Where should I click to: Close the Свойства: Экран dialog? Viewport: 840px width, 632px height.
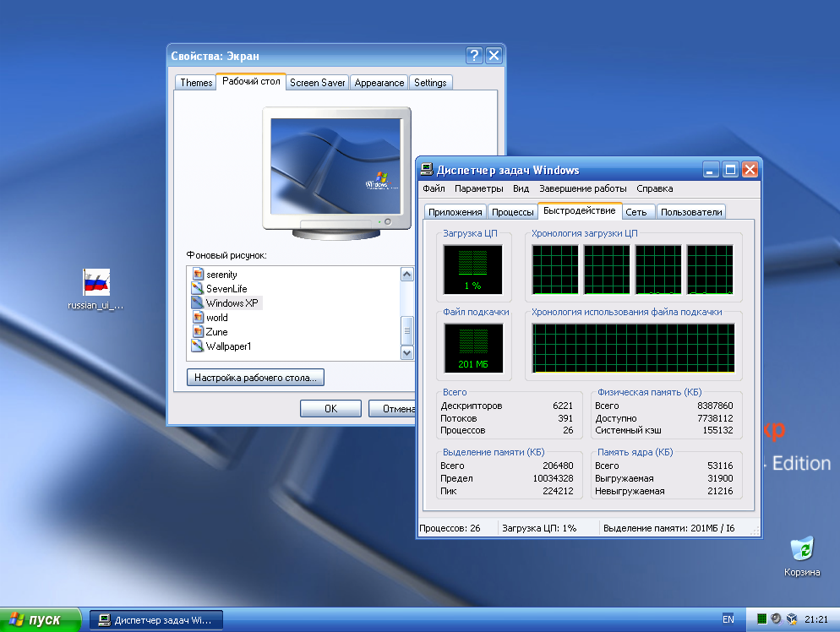point(494,55)
